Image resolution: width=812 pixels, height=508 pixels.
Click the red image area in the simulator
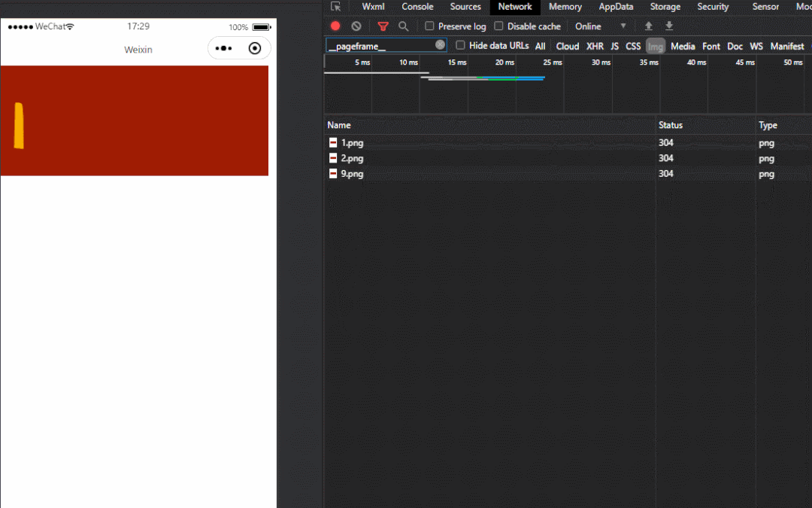pos(135,120)
